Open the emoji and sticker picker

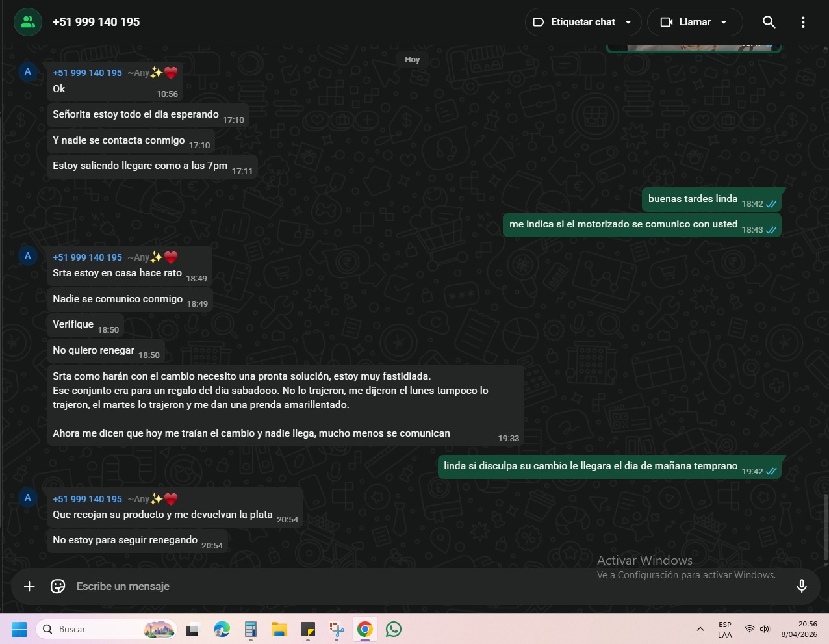[x=58, y=586]
